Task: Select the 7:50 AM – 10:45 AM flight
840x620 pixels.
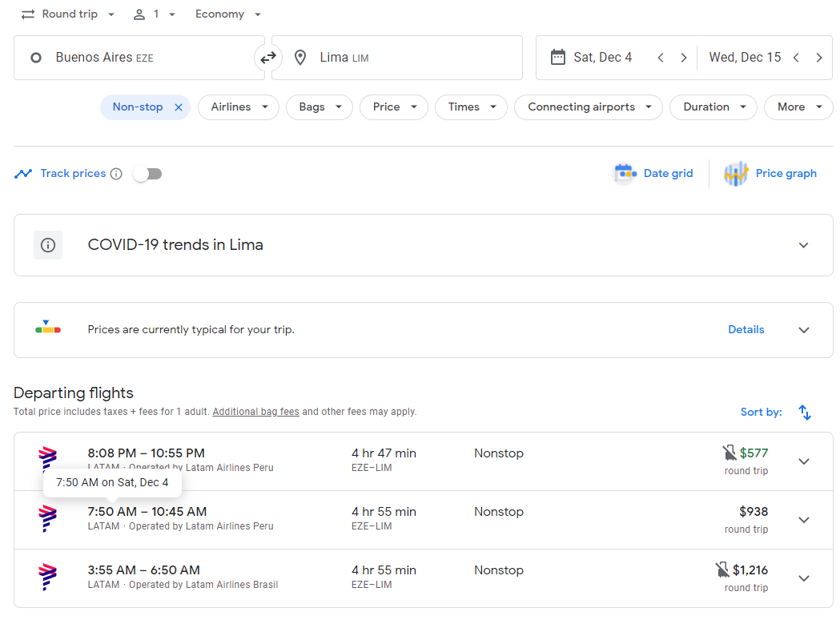Action: point(424,520)
